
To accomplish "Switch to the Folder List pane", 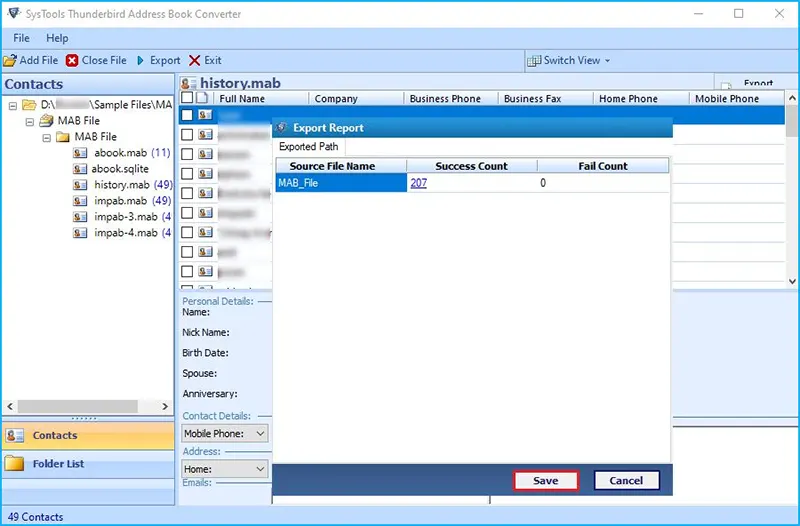I will 88,463.
